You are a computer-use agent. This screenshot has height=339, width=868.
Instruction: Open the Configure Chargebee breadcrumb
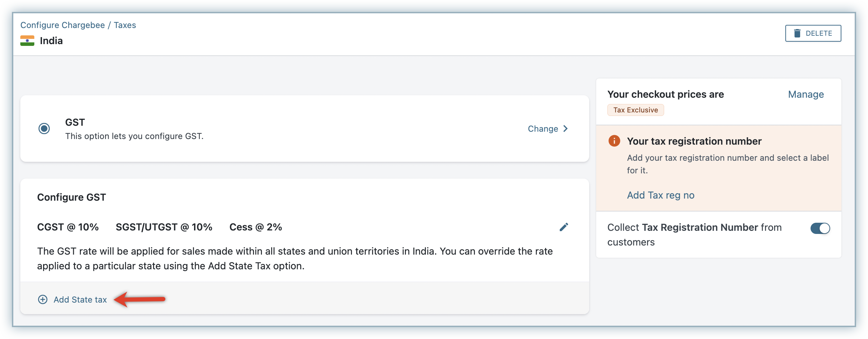pyautogui.click(x=62, y=25)
